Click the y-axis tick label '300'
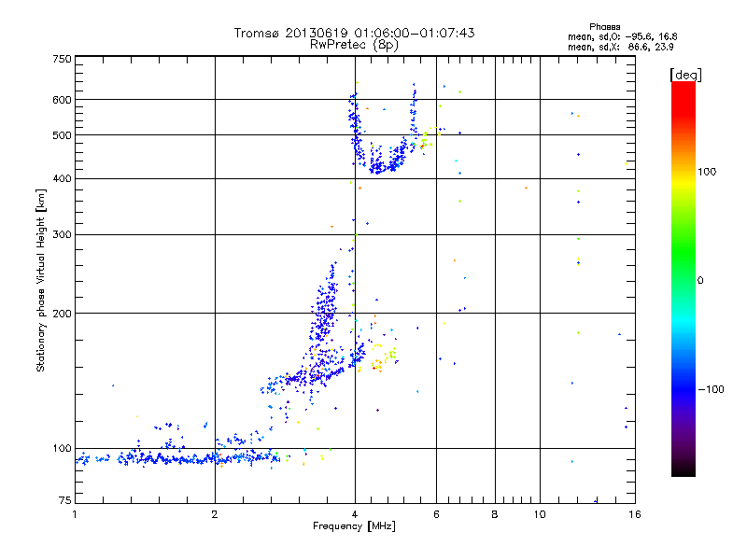Image resolution: width=747 pixels, height=560 pixels. pos(62,234)
